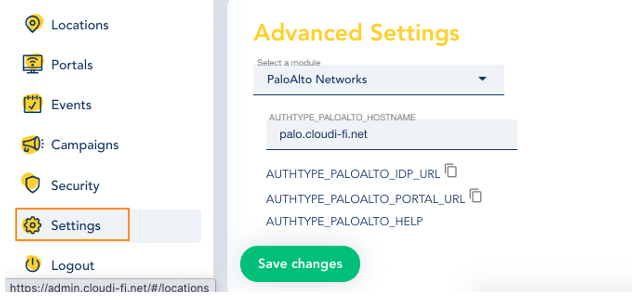Image resolution: width=644 pixels, height=302 pixels.
Task: Choose the Logout text in sidebar
Action: pyautogui.click(x=73, y=265)
